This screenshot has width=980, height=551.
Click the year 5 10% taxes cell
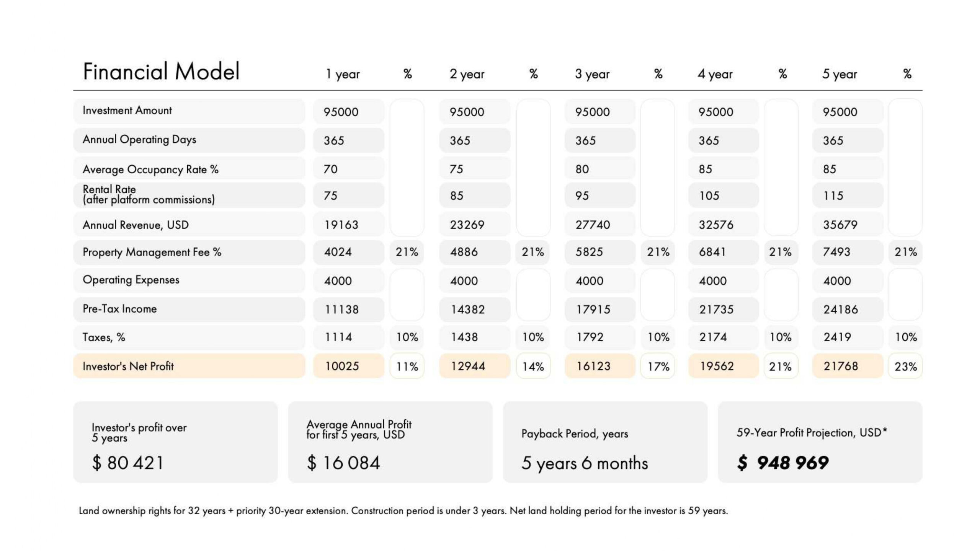(905, 337)
